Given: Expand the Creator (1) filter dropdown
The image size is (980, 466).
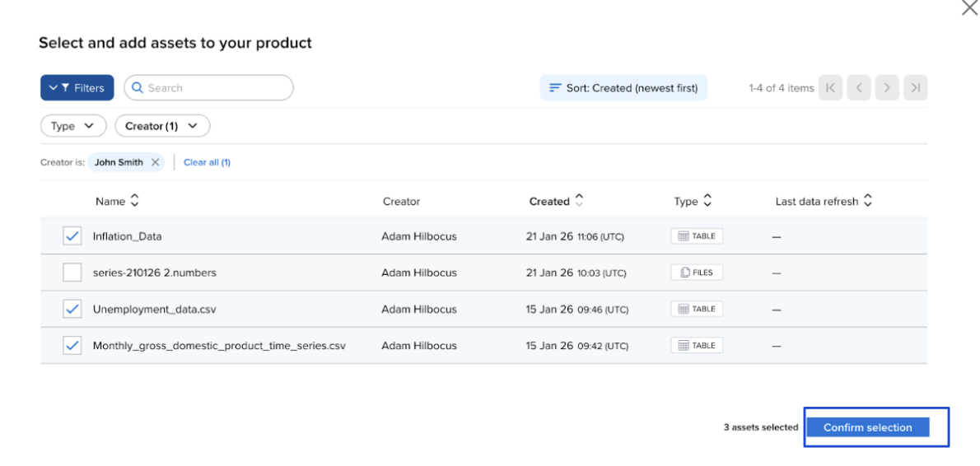Looking at the screenshot, I should coord(162,126).
